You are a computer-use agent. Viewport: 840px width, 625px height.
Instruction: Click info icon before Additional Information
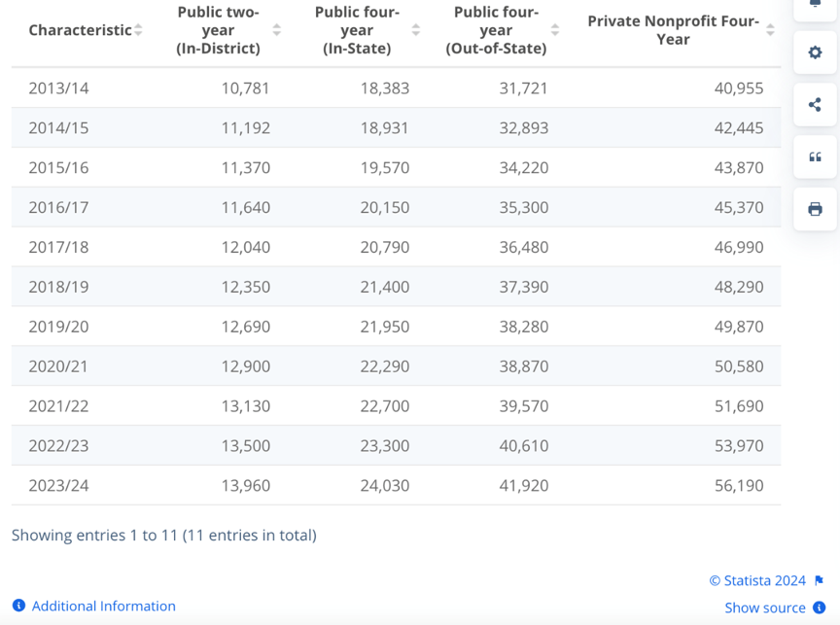(18, 606)
